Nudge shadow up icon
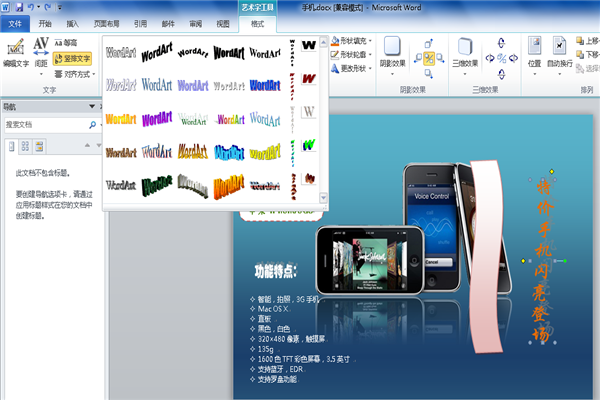600x400 pixels. point(429,43)
